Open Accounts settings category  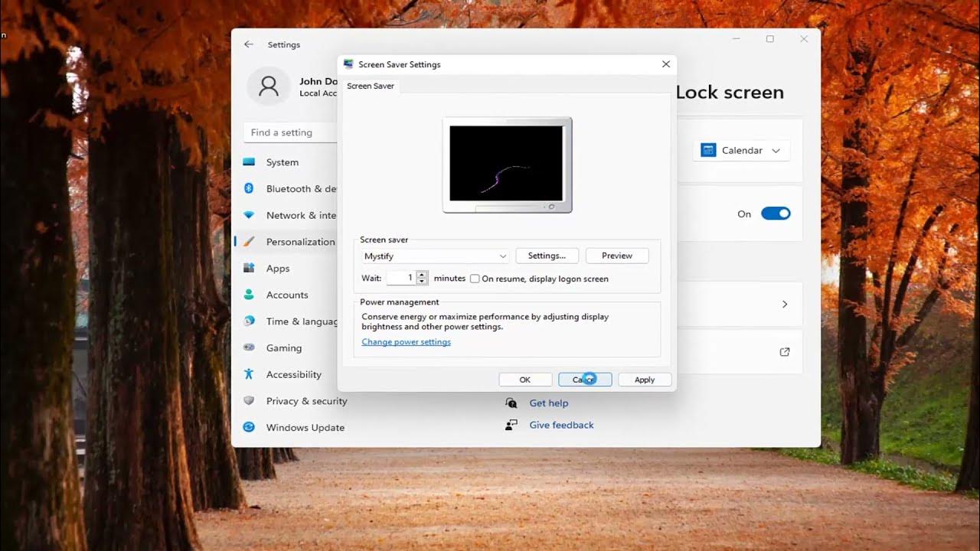click(285, 295)
